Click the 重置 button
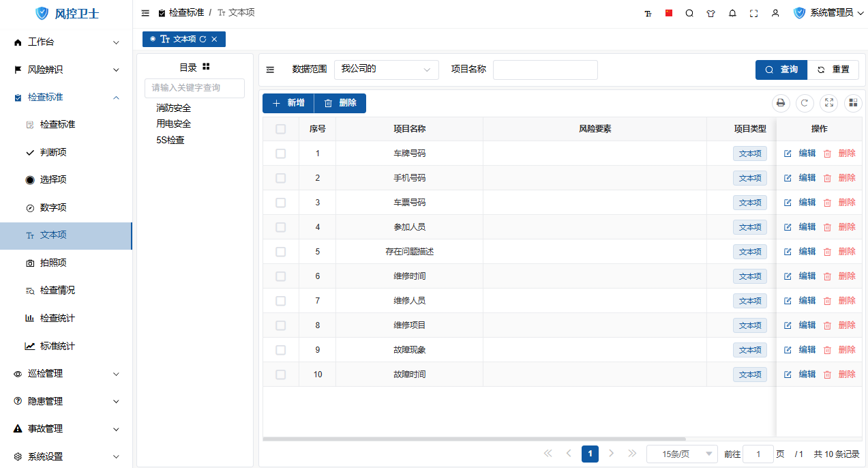Viewport: 868px width, 468px height. click(x=833, y=70)
